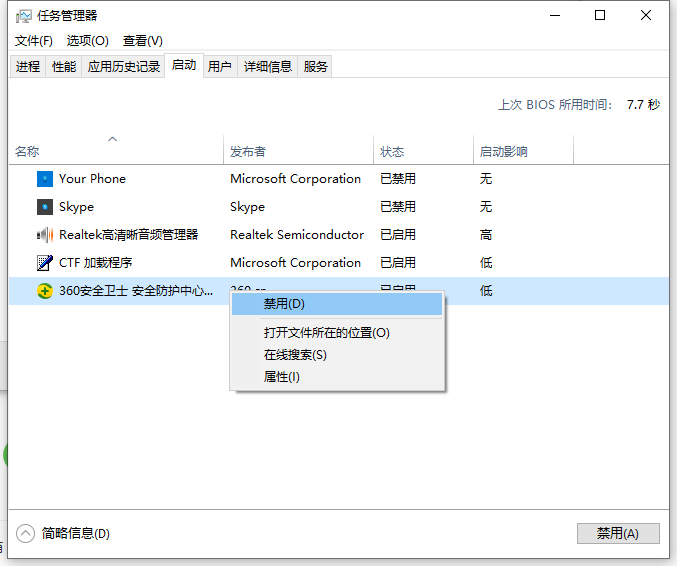
Task: Sort by the 发布者 column header
Action: tap(298, 150)
